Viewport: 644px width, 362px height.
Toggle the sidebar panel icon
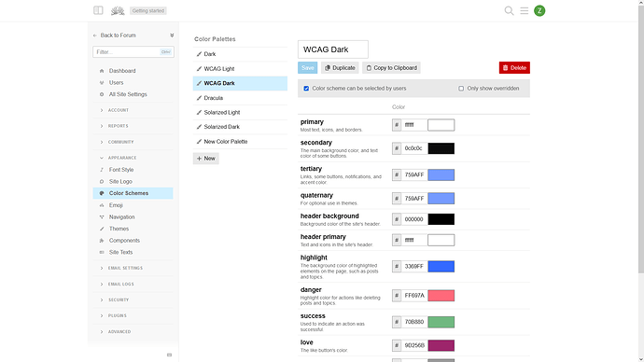tap(98, 10)
